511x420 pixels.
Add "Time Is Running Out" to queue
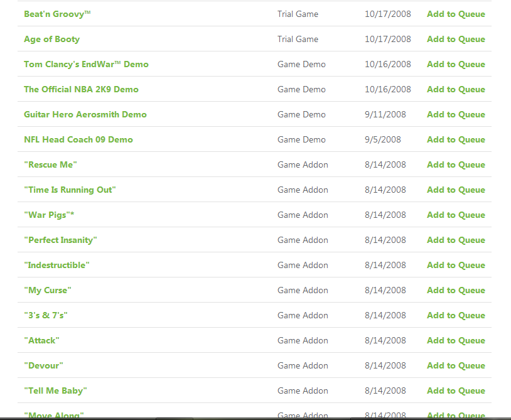456,190
